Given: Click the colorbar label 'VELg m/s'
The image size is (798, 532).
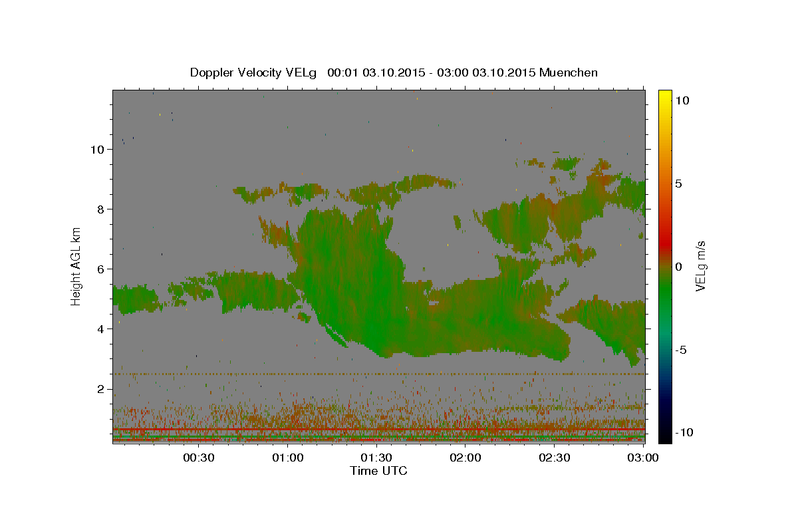Looking at the screenshot, I should click(700, 265).
